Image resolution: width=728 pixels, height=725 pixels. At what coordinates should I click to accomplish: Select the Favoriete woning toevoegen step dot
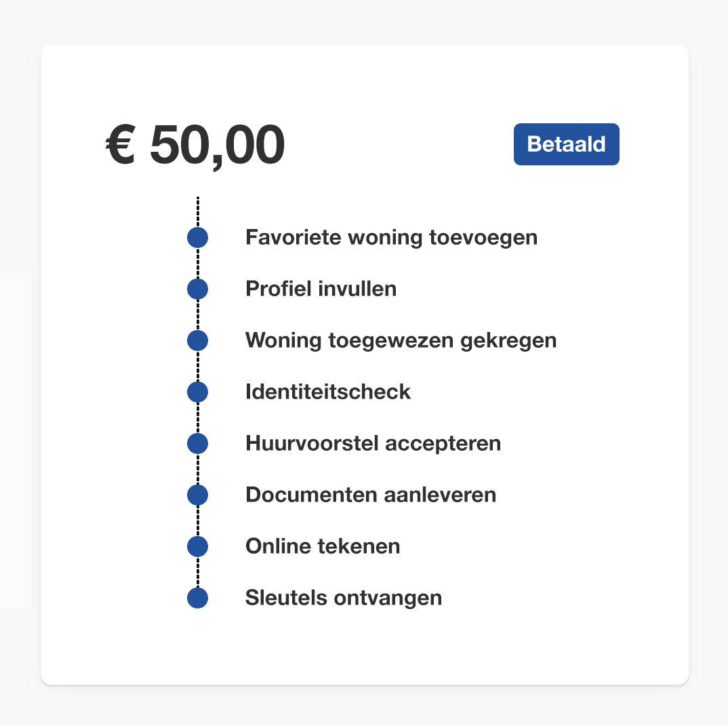[197, 238]
